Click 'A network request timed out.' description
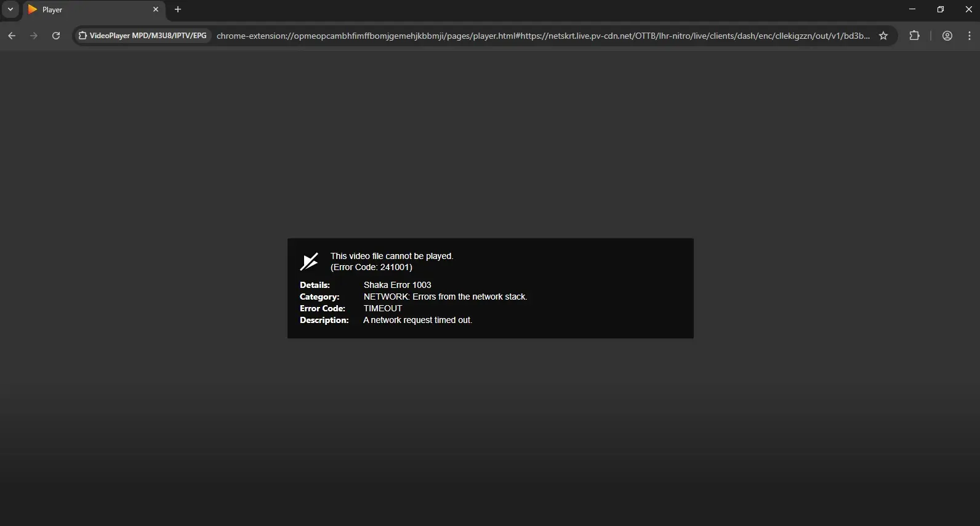 (418, 320)
